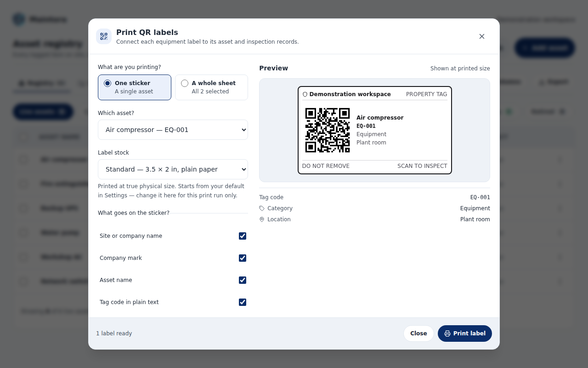This screenshot has height=368, width=588.
Task: Click the "What are you printing?" label
Action: (x=130, y=67)
